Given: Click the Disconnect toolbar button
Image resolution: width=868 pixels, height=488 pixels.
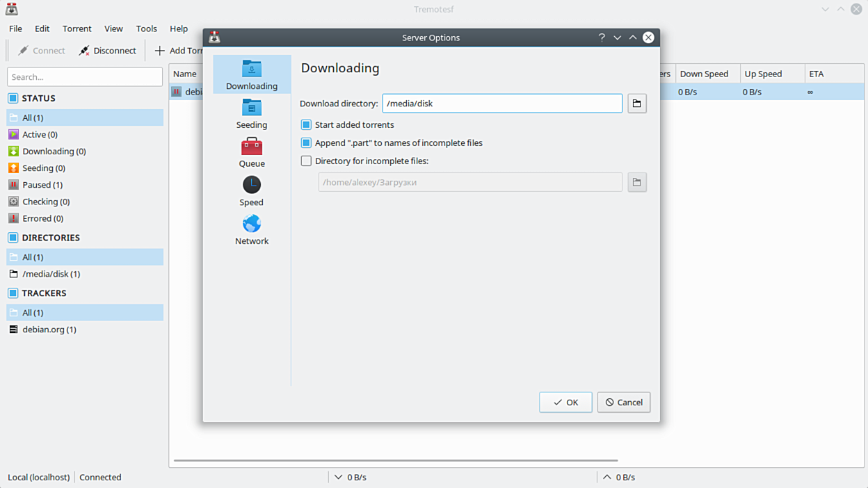Looking at the screenshot, I should point(107,50).
